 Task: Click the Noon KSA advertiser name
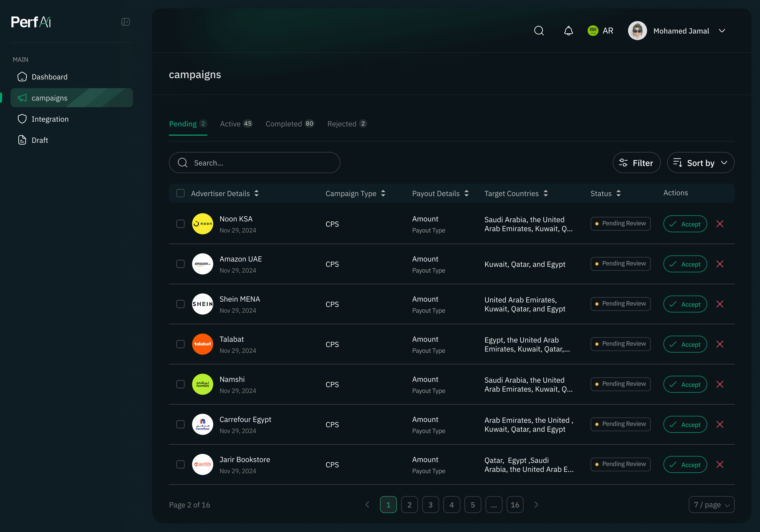236,219
